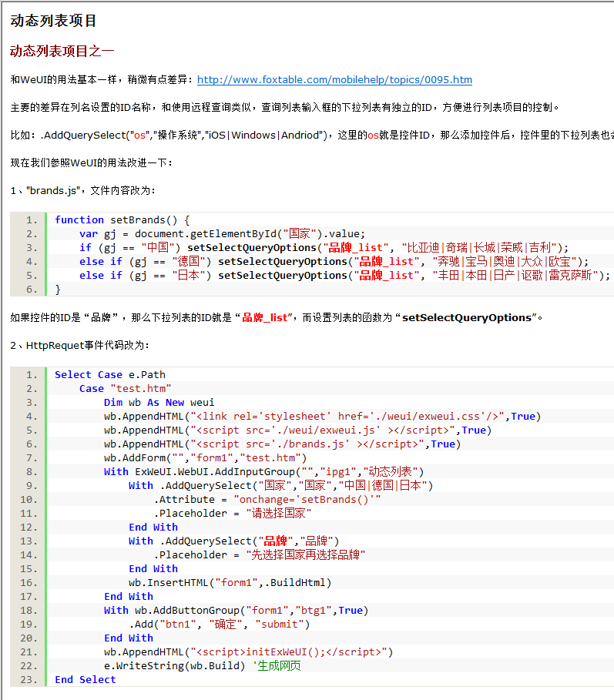614x700 pixels.
Task: Click the code line with 比亚迪|奇瑞|长城|荣威|吉利
Action: [324, 247]
